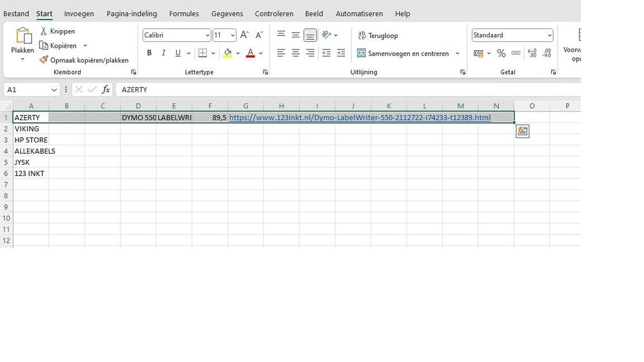Open underline style dropdown arrow
Screen dimensions: 644x362
(x=188, y=53)
